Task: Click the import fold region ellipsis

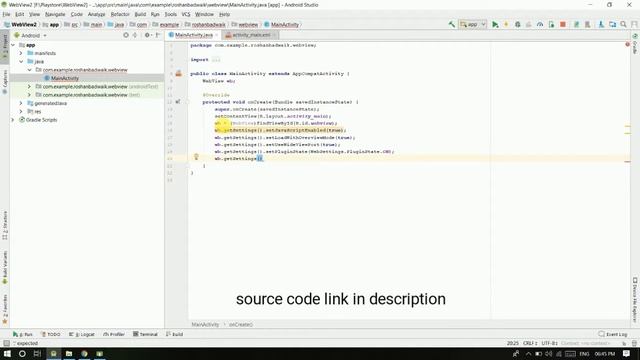Action: coord(216,60)
